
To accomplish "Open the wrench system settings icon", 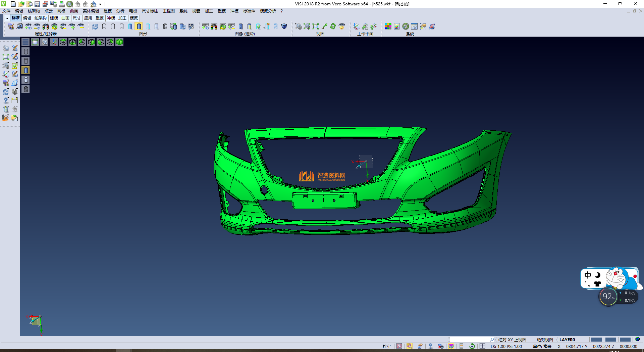I will click(x=406, y=27).
